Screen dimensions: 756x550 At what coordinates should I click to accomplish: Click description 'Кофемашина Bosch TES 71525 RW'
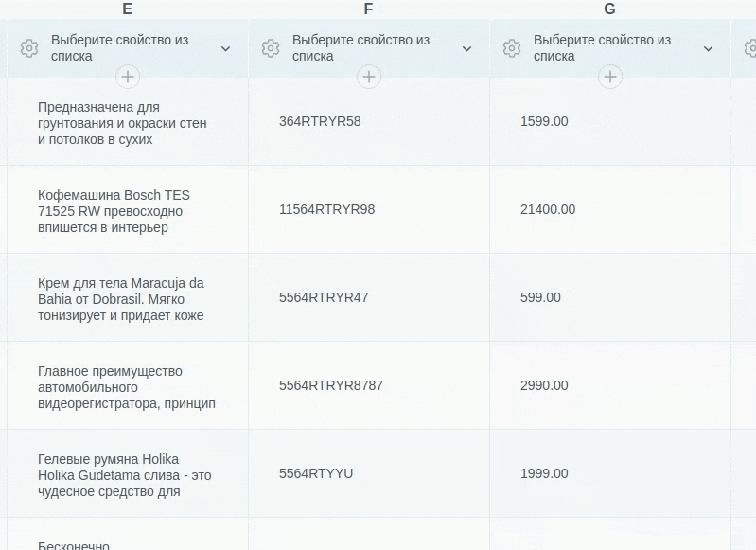coord(114,211)
